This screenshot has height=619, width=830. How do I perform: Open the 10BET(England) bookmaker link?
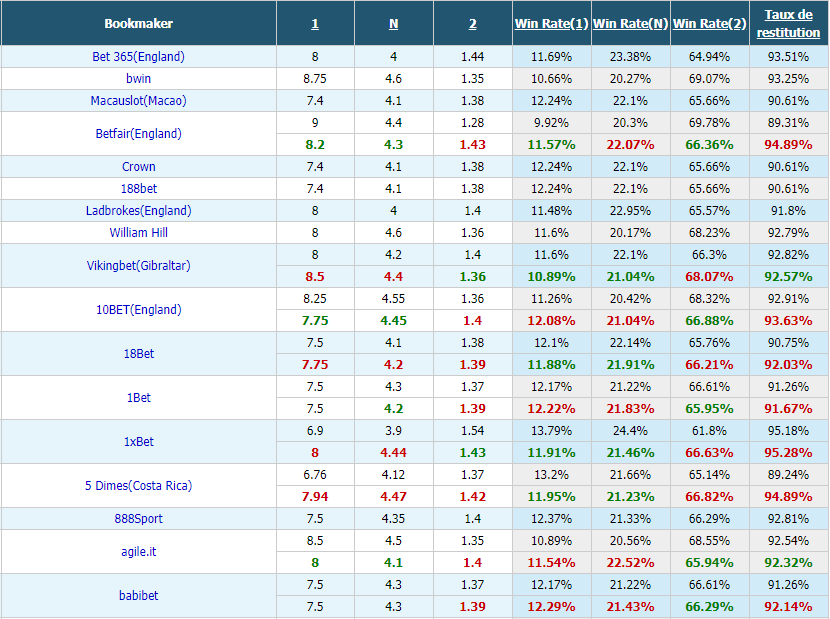point(139,309)
